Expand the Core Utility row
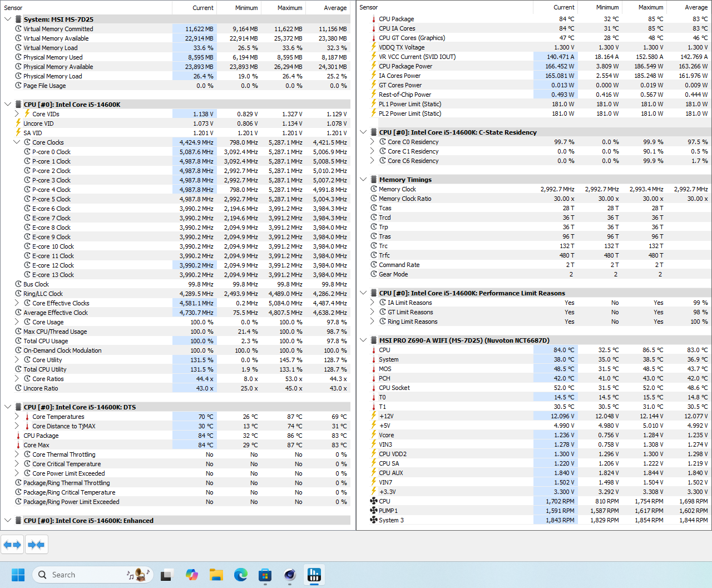The image size is (712, 588). (17, 360)
